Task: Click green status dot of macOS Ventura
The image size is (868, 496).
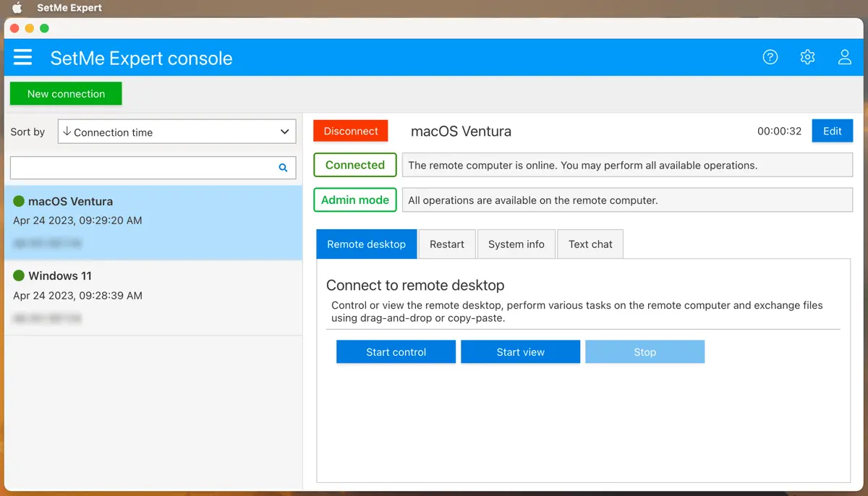Action: [x=19, y=201]
